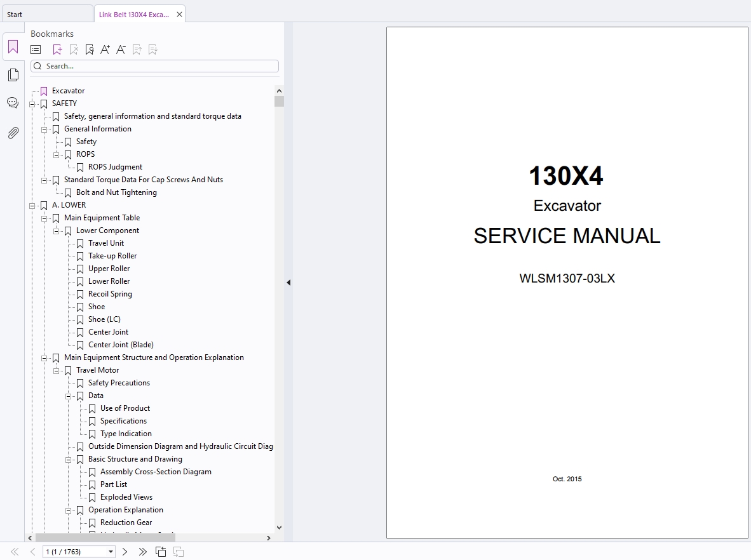The image size is (751, 560).
Task: Click the bookmark icon beside Excavator
Action: click(44, 91)
